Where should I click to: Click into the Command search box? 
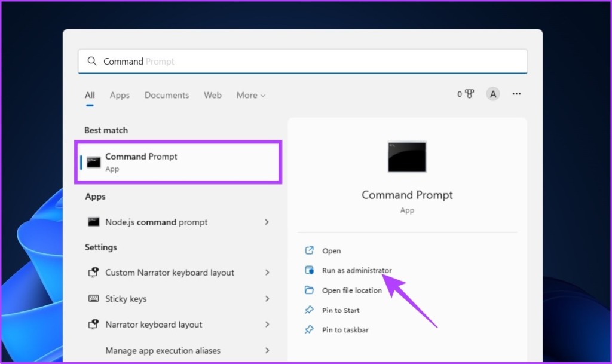302,61
